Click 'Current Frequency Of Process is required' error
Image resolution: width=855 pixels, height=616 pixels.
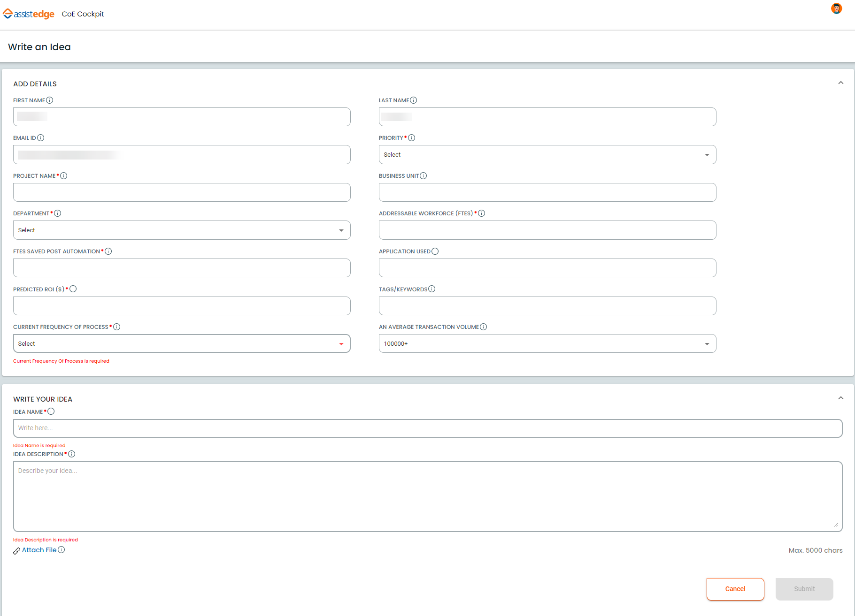[61, 361]
